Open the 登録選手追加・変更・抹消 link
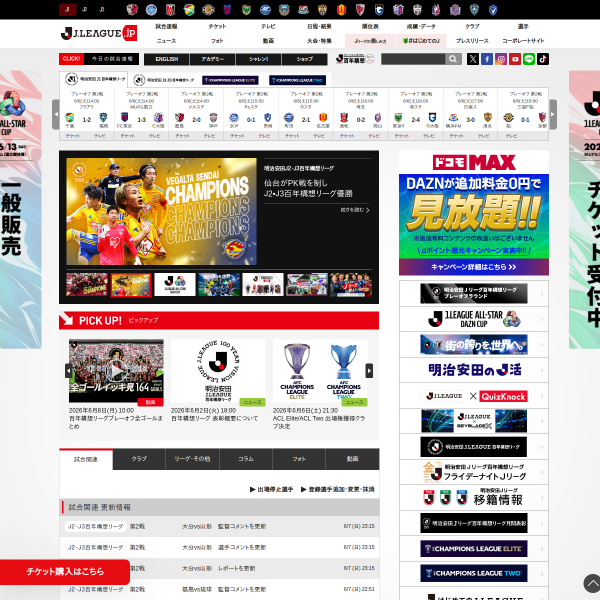Viewport: 600px width, 600px height. [x=338, y=489]
